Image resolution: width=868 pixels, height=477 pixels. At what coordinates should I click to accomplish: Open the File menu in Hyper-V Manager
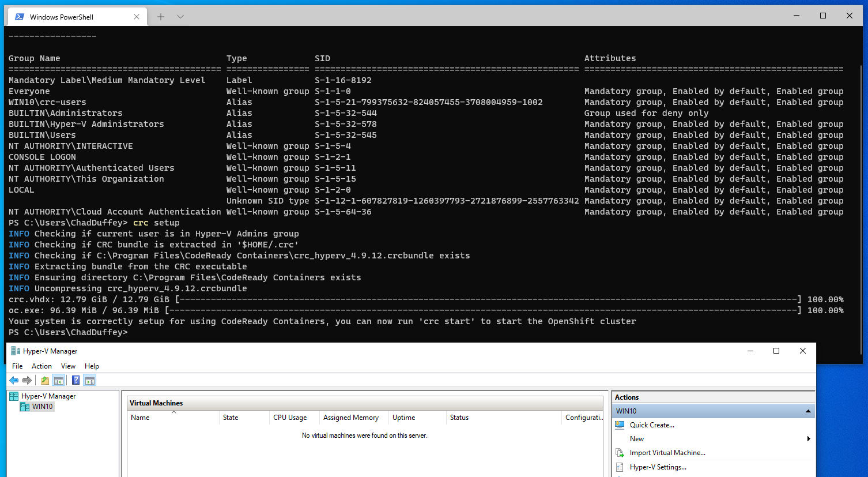(17, 366)
